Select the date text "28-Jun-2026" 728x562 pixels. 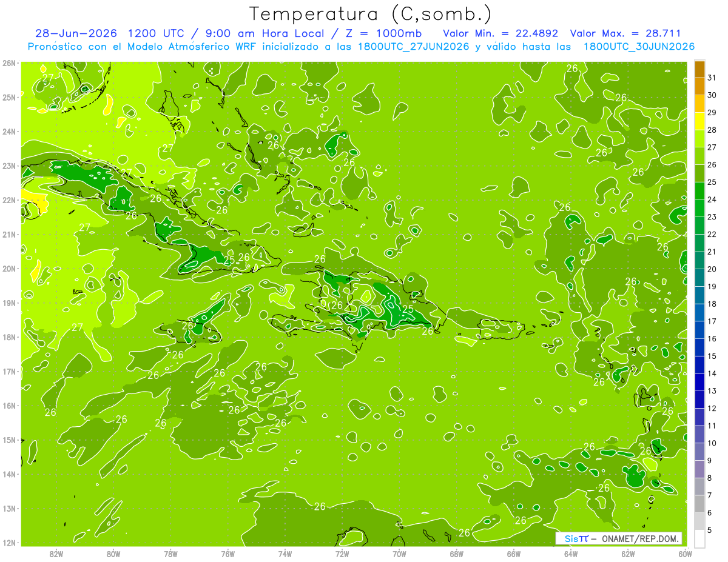(x=75, y=33)
